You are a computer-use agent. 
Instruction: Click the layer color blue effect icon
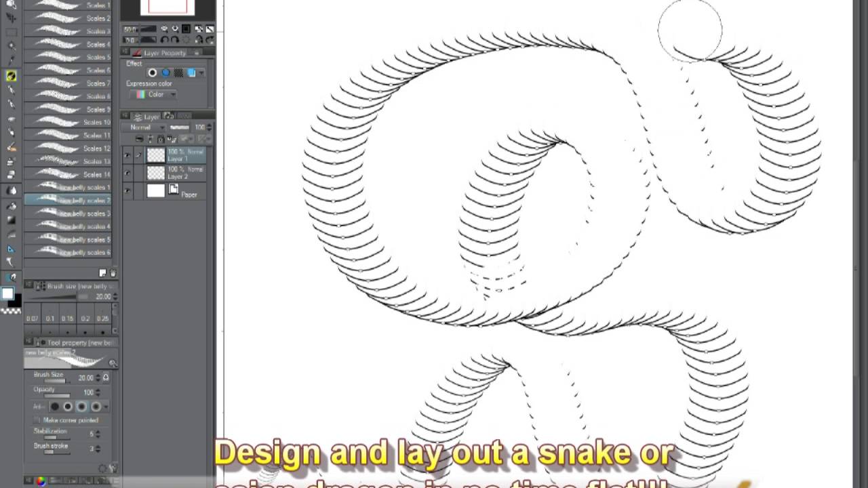click(192, 73)
